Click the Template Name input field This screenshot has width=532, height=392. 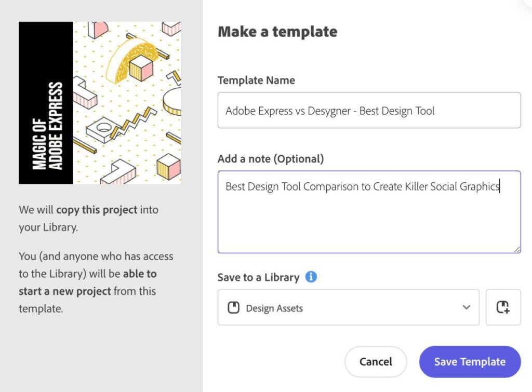tap(369, 110)
